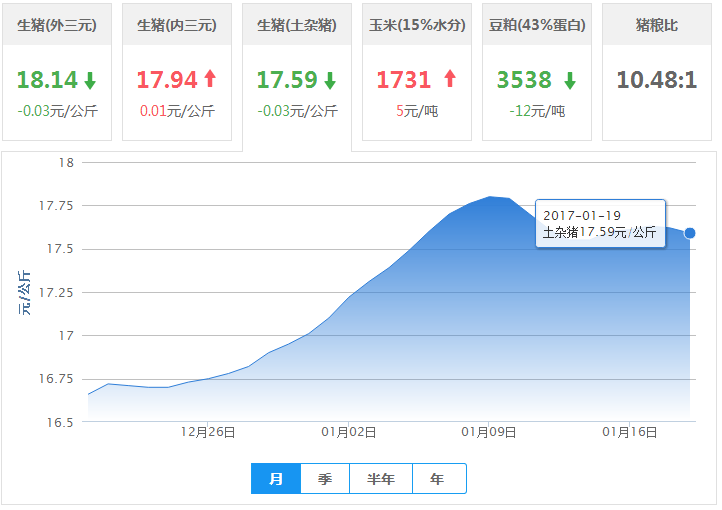
Task: Click the blue data point on the chart line
Action: tap(690, 233)
